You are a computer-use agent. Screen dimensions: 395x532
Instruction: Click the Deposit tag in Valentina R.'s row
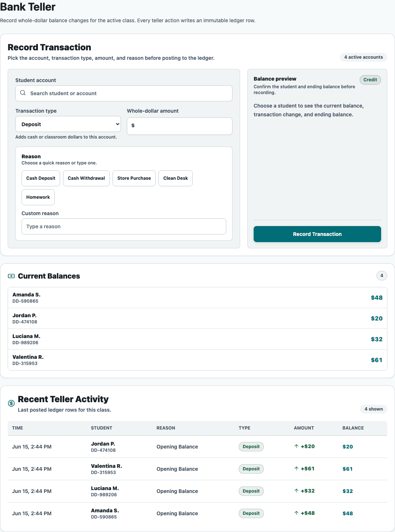point(251,469)
